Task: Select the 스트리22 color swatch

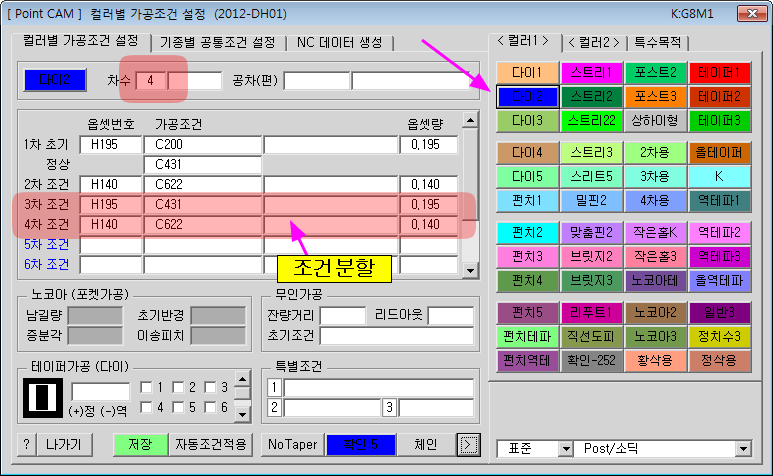Action: (x=591, y=121)
